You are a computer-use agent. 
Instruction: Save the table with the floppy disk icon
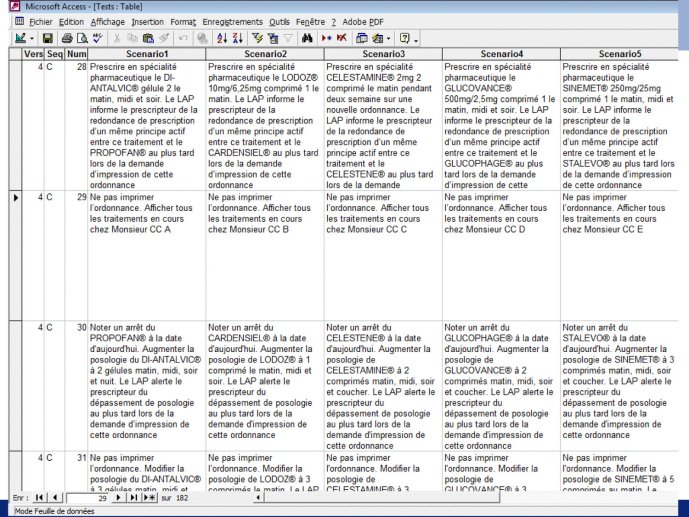click(x=47, y=39)
